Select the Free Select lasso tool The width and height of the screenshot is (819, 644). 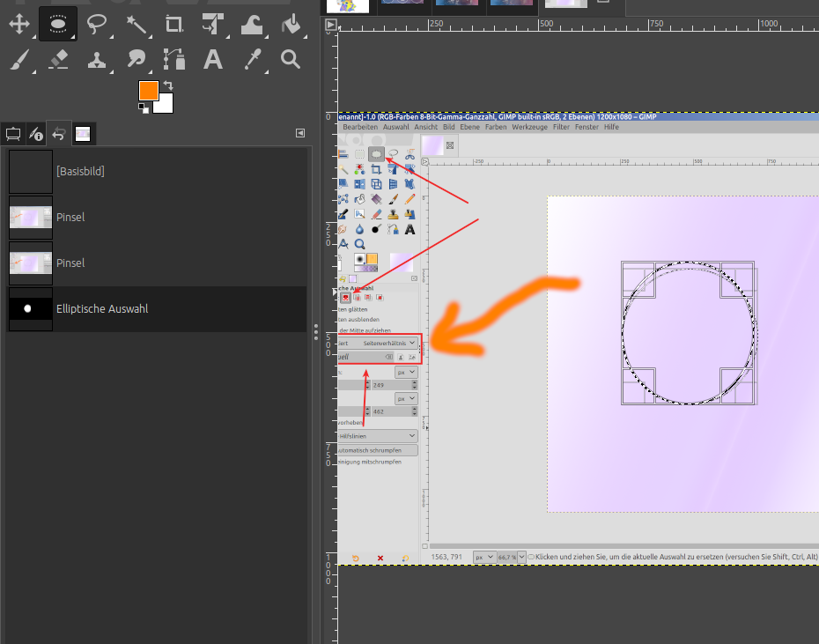(x=97, y=24)
